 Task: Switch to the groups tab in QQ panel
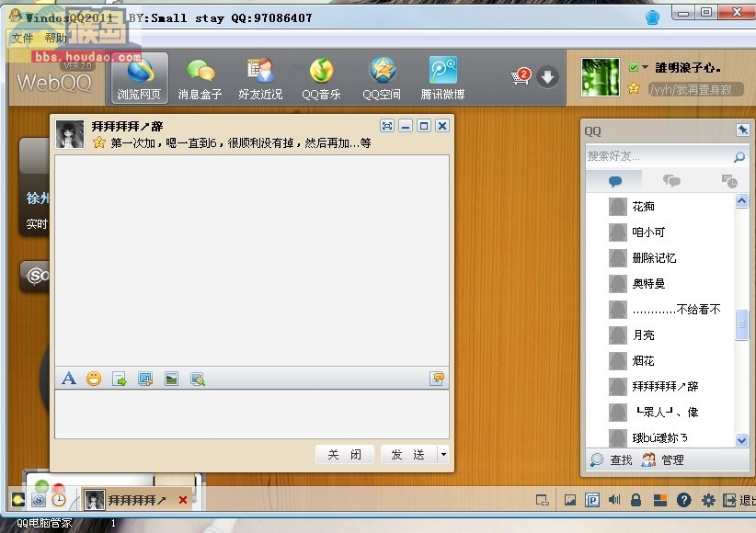(671, 181)
